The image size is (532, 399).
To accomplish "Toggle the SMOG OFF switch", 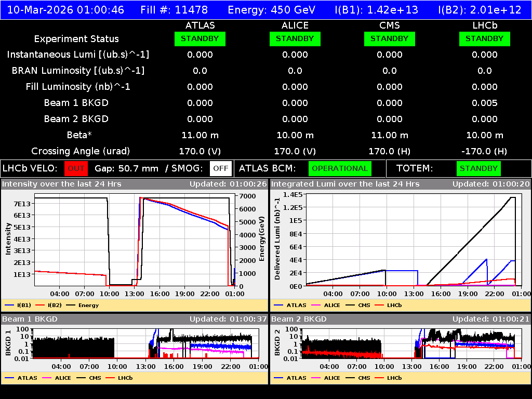I will tap(221, 168).
